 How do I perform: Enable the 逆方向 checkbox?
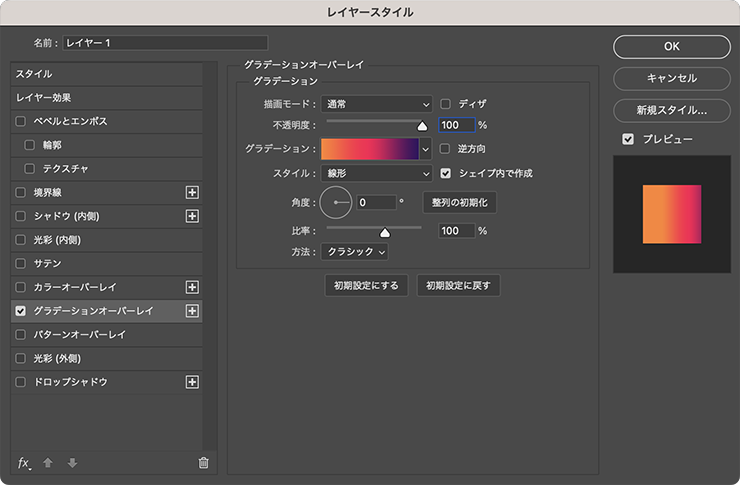pos(446,149)
